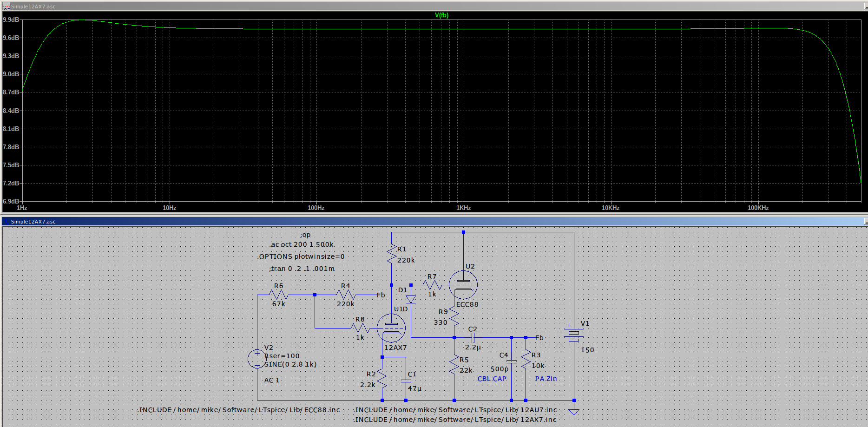Click the 2.2µ value of C2
Viewport: 868px width, 427px height.
(x=473, y=347)
